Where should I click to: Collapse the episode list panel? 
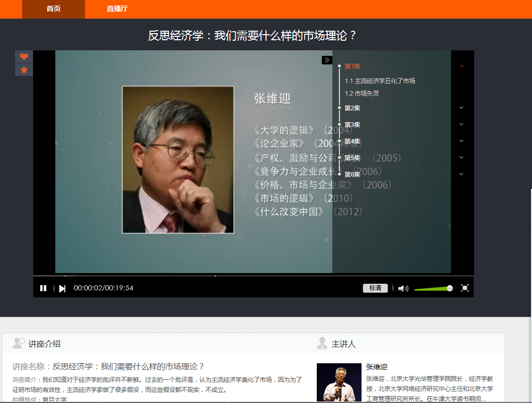pyautogui.click(x=327, y=60)
